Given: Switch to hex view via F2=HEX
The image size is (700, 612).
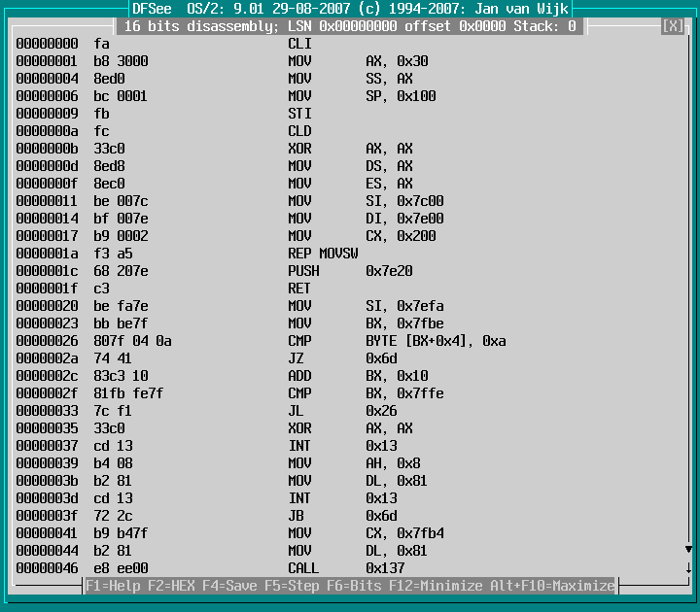Looking at the screenshot, I should [x=171, y=586].
